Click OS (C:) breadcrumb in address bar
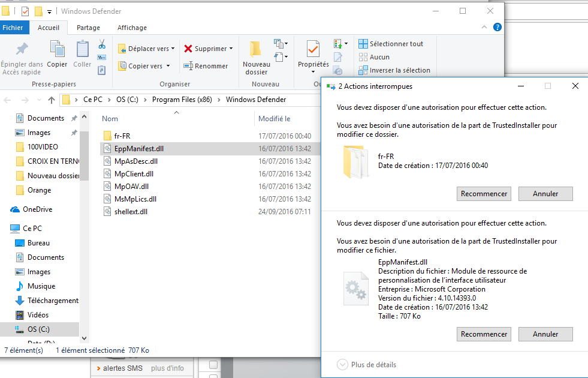Viewport: 588px width, 378px height. pos(127,100)
